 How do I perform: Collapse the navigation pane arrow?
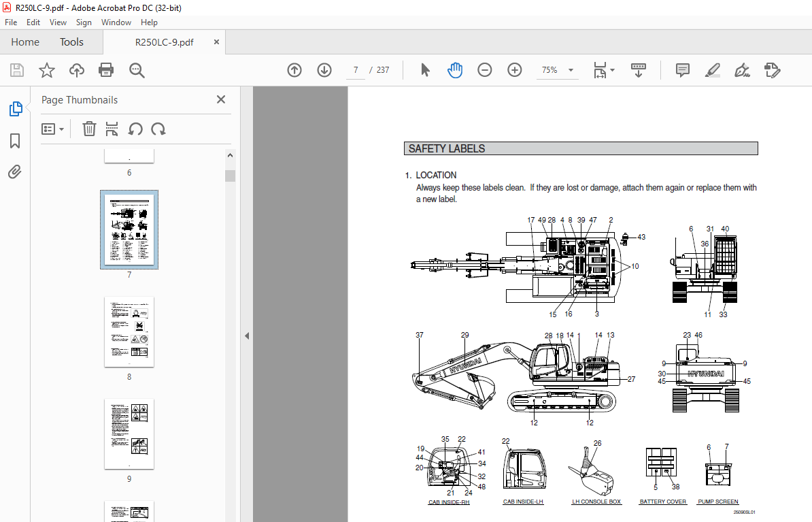point(247,336)
